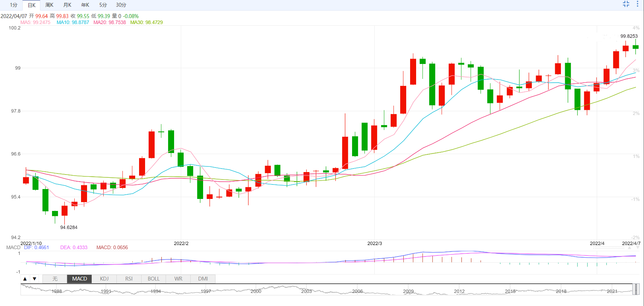The width and height of the screenshot is (644, 306).
Task: Grab the range selector handle at the timeline end
Action: 637,289
